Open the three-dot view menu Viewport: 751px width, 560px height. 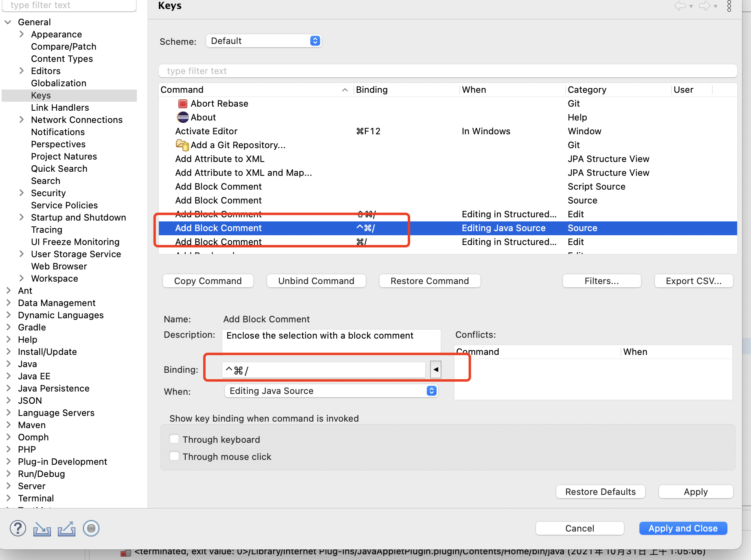(x=729, y=6)
